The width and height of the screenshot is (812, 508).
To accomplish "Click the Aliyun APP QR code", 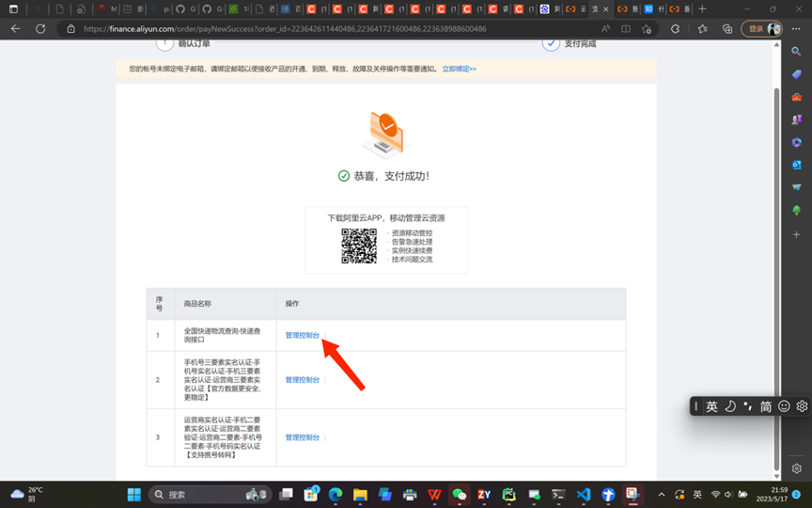I will click(359, 246).
